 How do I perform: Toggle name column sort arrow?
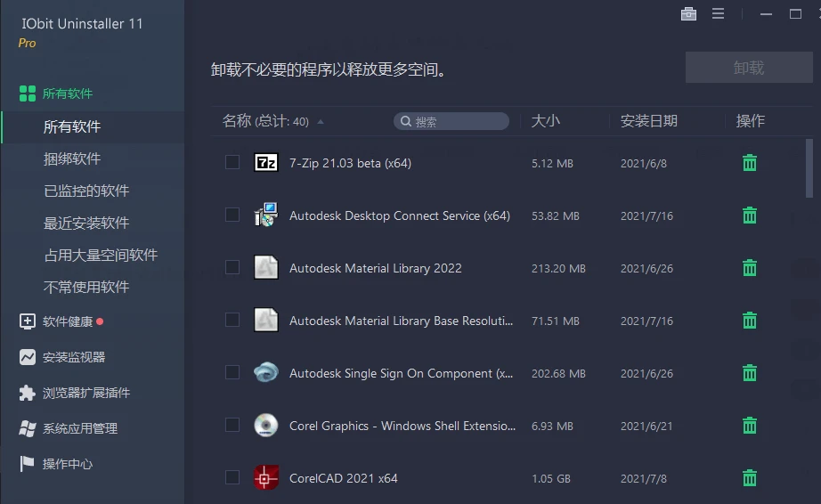tap(321, 122)
